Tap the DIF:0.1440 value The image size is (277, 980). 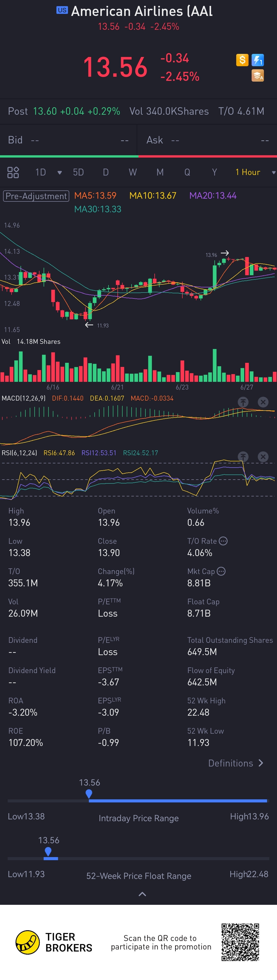(68, 398)
